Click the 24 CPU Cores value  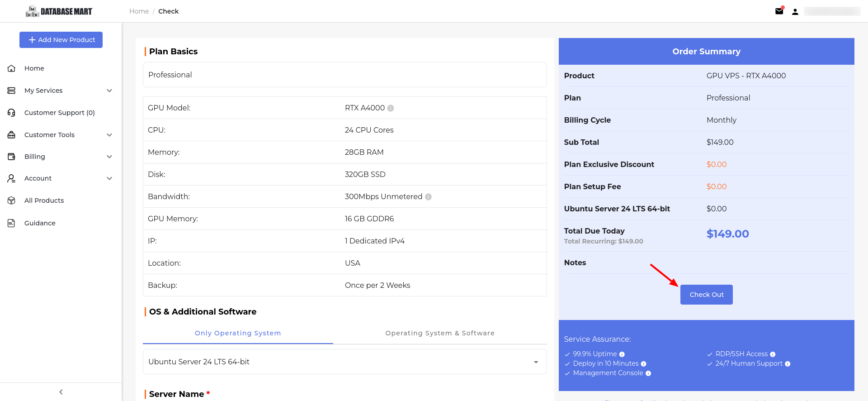pos(369,130)
